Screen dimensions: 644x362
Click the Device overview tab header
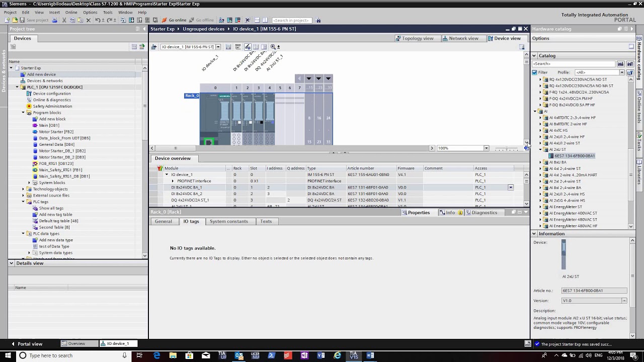(173, 158)
